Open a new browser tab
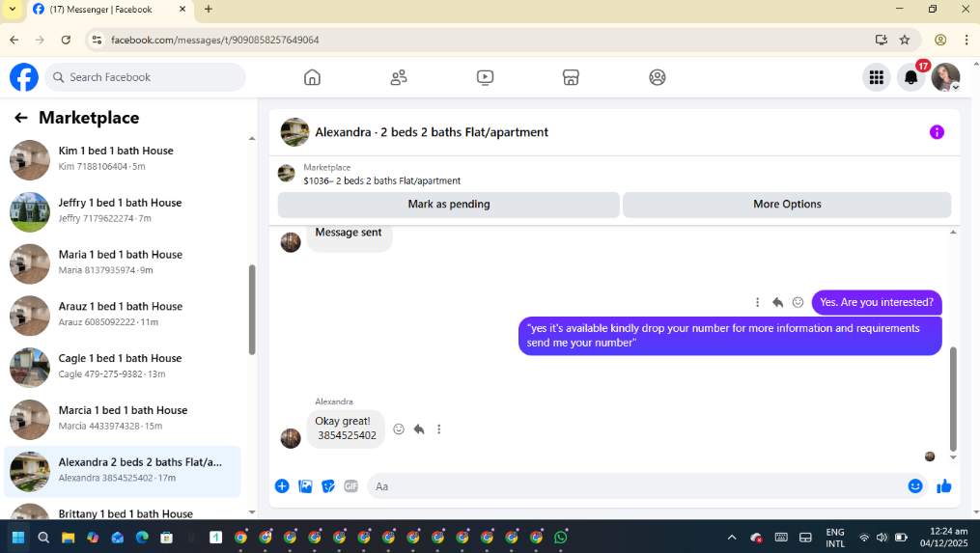 coord(209,10)
